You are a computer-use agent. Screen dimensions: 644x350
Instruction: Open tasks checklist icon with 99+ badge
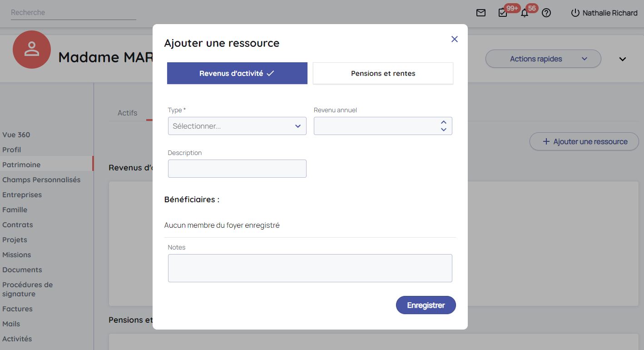[503, 13]
